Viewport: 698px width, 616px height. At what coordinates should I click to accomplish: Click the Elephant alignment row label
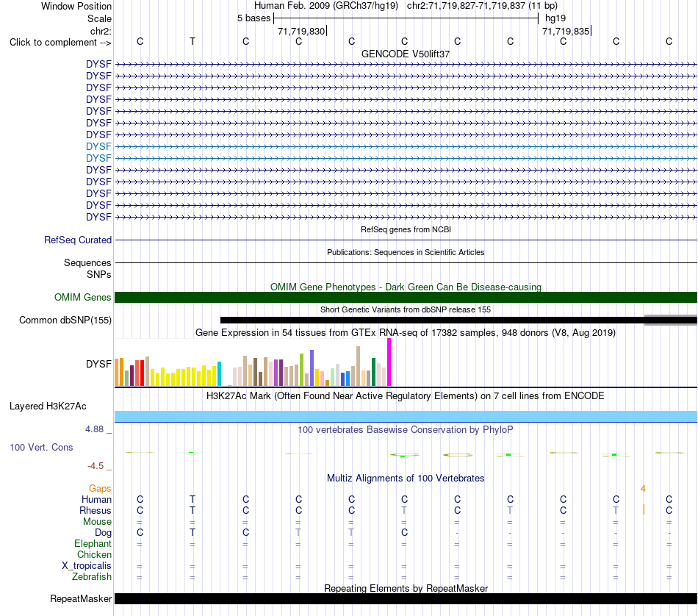click(x=93, y=544)
